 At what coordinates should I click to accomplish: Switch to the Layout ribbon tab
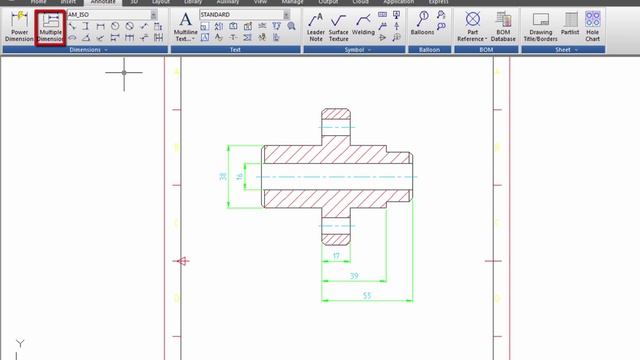(x=161, y=2)
